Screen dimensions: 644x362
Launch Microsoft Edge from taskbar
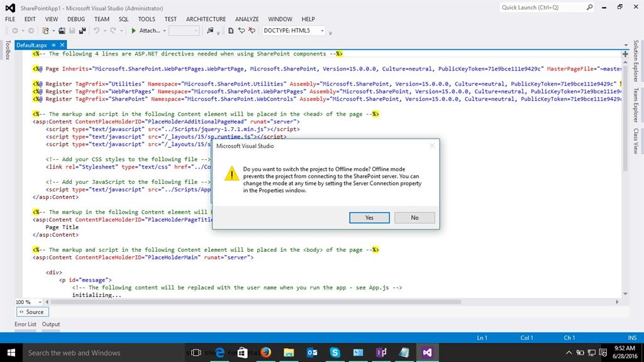[220, 353]
